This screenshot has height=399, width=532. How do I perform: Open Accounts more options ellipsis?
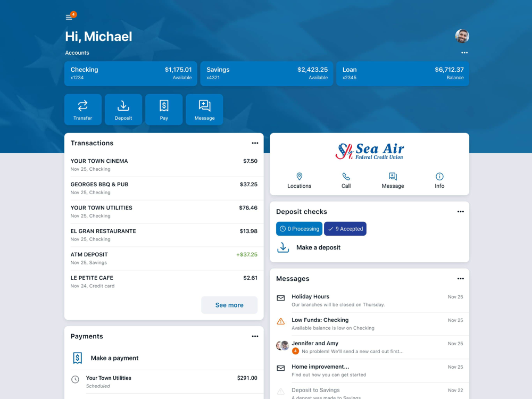click(464, 53)
